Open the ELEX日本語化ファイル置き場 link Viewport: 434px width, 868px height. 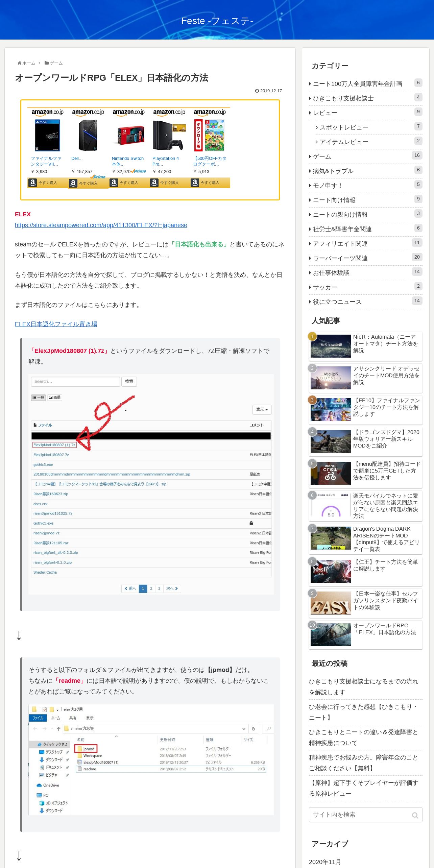(56, 324)
